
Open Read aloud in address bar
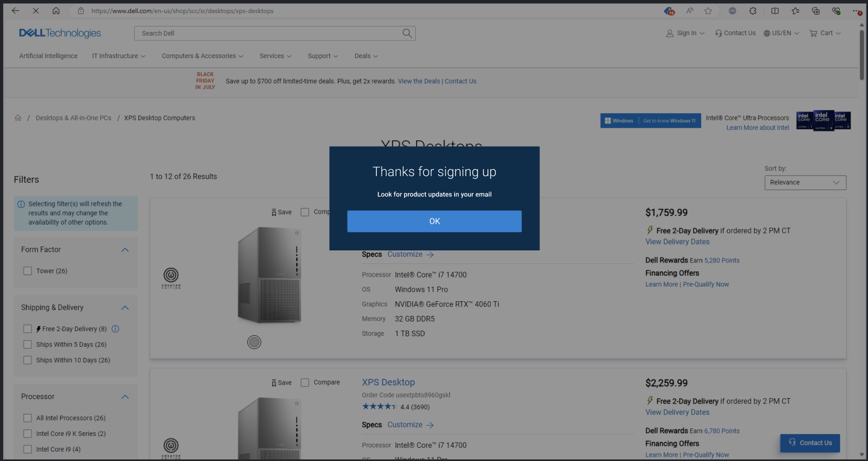[690, 10]
